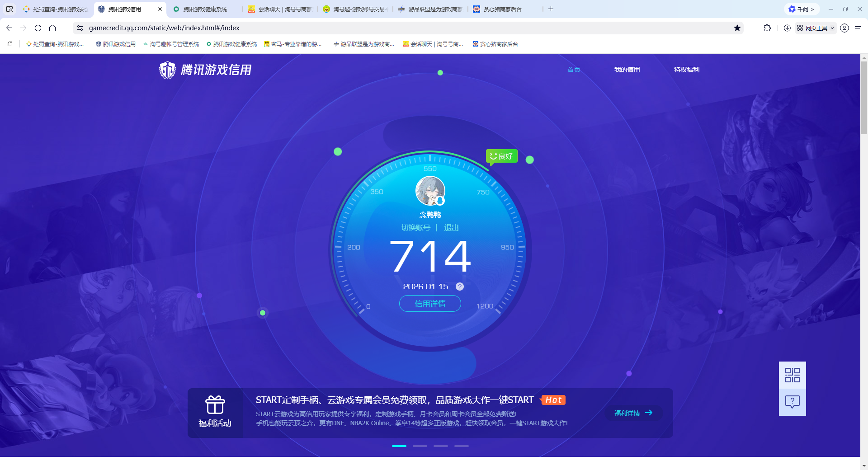This screenshot has height=470, width=868.
Task: Click the site info icon in the address bar
Action: click(80, 28)
